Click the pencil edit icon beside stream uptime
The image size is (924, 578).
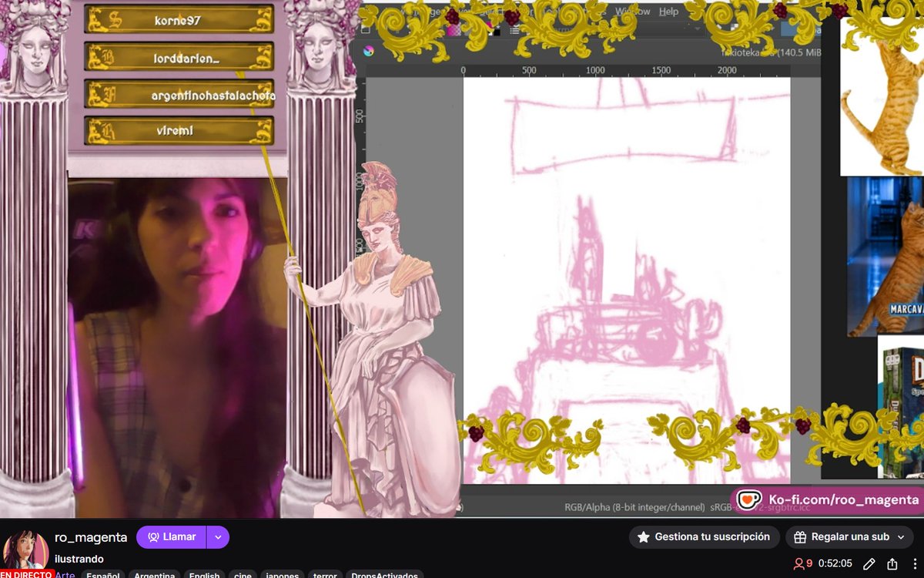coord(869,563)
